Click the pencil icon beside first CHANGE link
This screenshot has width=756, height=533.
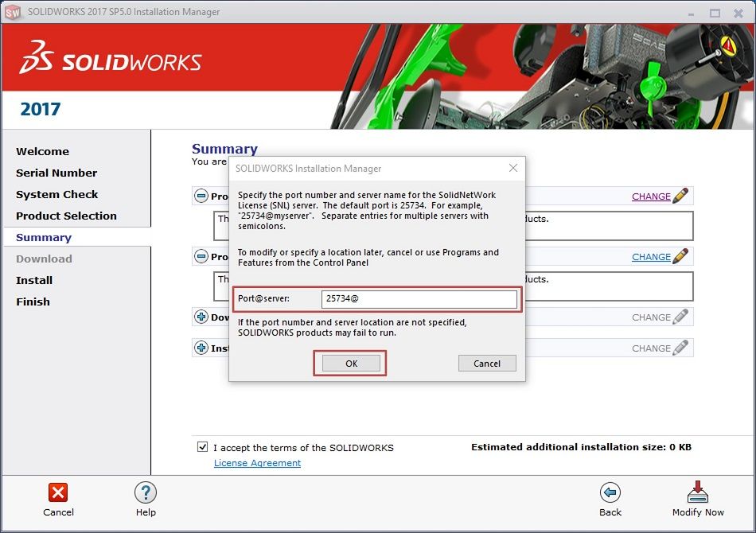(680, 196)
